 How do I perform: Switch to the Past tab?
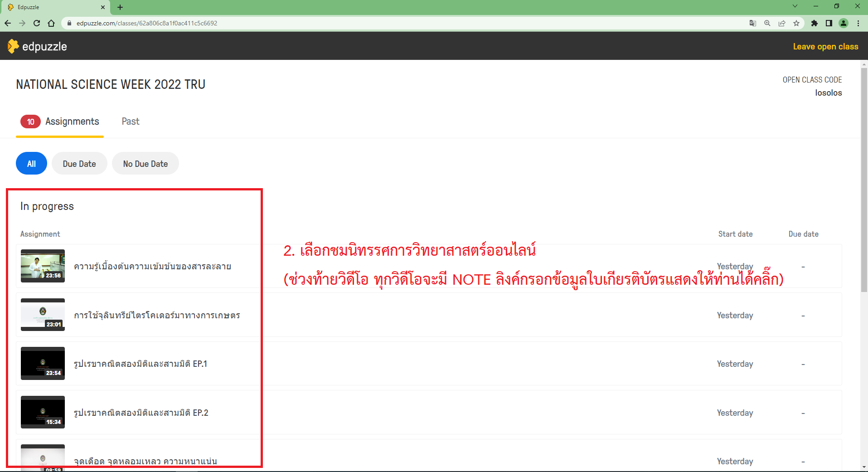pyautogui.click(x=131, y=122)
